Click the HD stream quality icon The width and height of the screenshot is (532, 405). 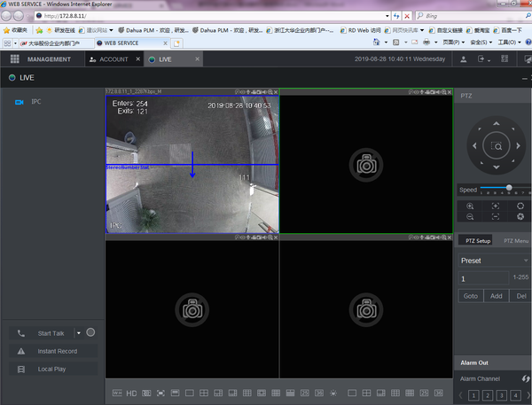(131, 393)
